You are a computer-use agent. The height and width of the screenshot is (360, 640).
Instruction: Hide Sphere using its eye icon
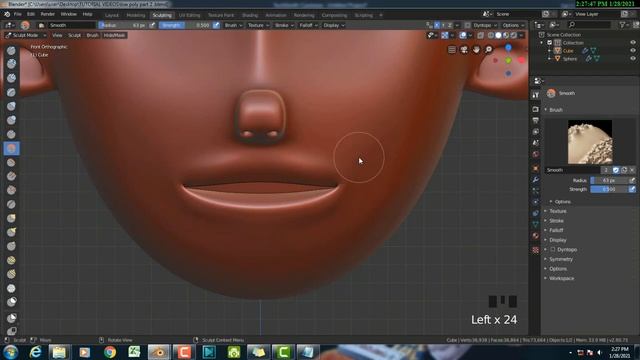click(633, 58)
